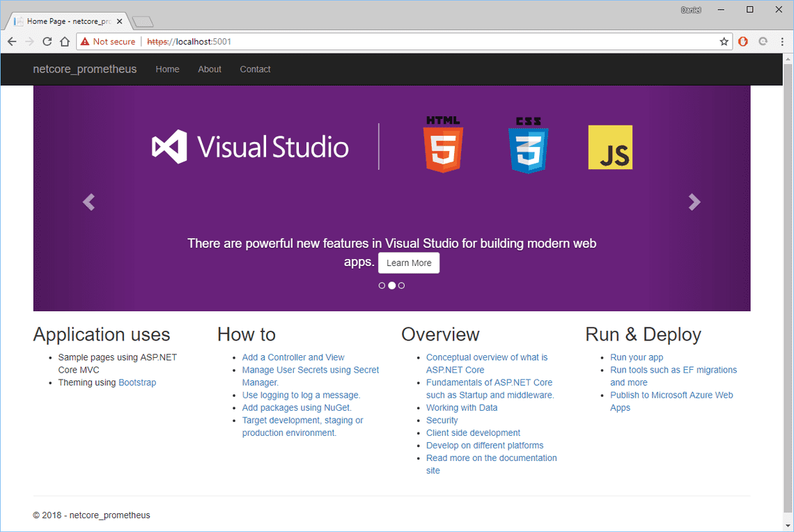Screen dimensions: 794x532
Task: Advance the carousel with the right chevron
Action: [694, 202]
